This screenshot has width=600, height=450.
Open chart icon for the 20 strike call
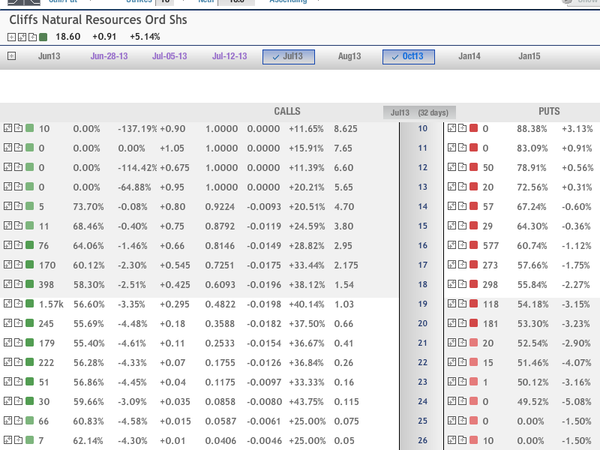(x=8, y=323)
